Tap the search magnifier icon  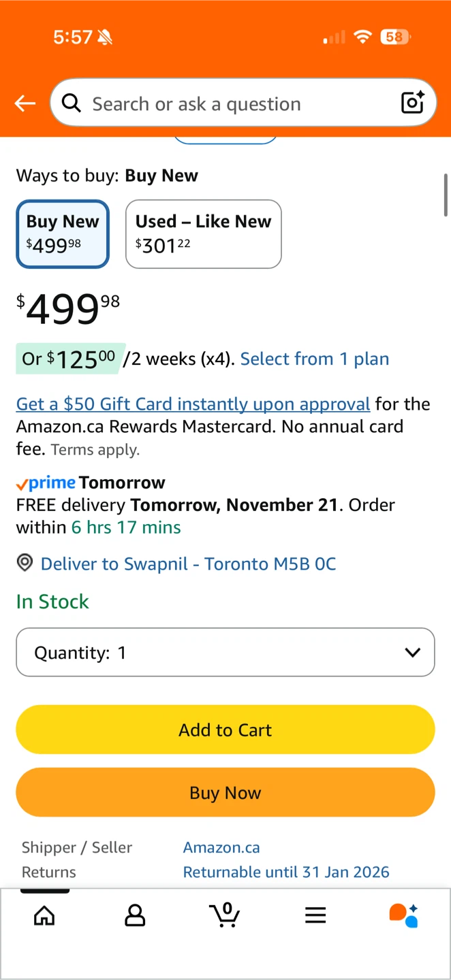71,103
